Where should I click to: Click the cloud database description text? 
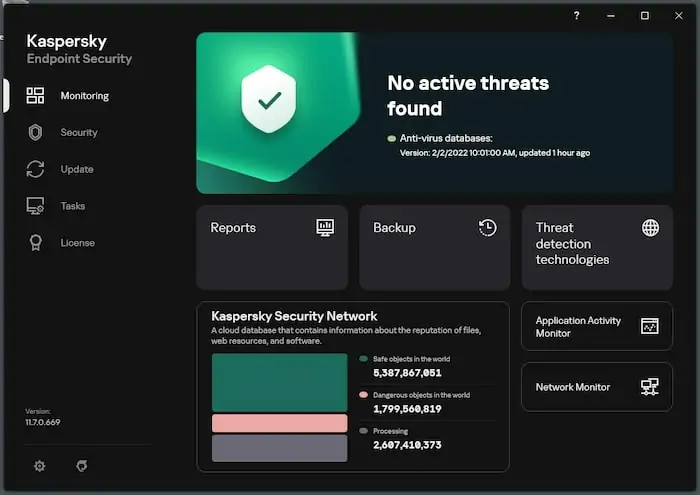[346, 336]
